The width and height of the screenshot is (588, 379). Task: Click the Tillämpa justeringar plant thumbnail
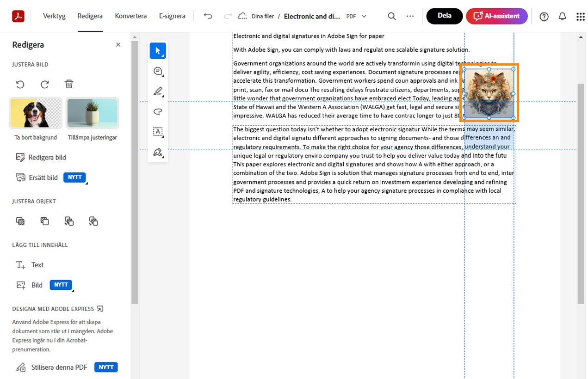coord(93,113)
